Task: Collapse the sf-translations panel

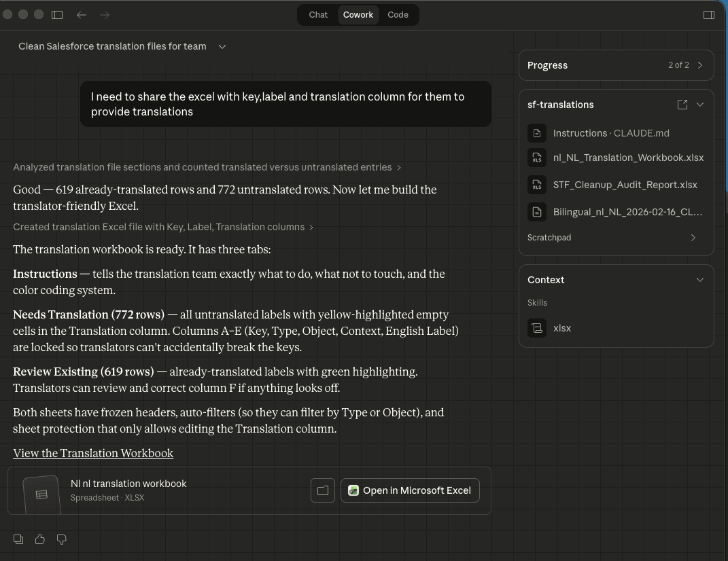Action: pos(700,104)
